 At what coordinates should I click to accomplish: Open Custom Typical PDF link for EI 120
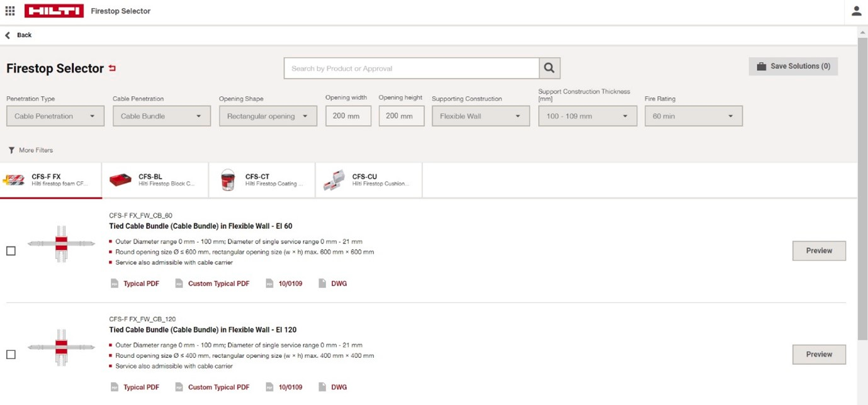tap(218, 387)
